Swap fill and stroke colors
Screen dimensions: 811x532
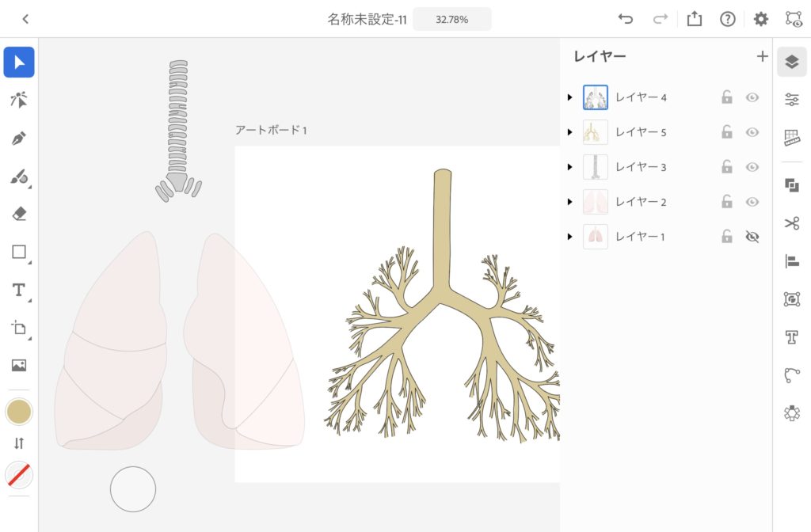click(x=19, y=443)
